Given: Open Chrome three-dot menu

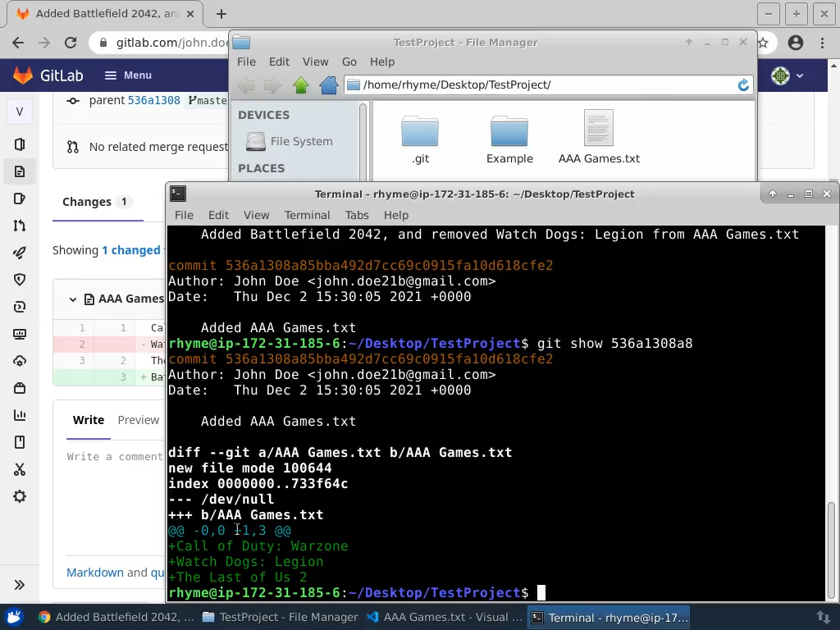Looking at the screenshot, I should tap(822, 43).
